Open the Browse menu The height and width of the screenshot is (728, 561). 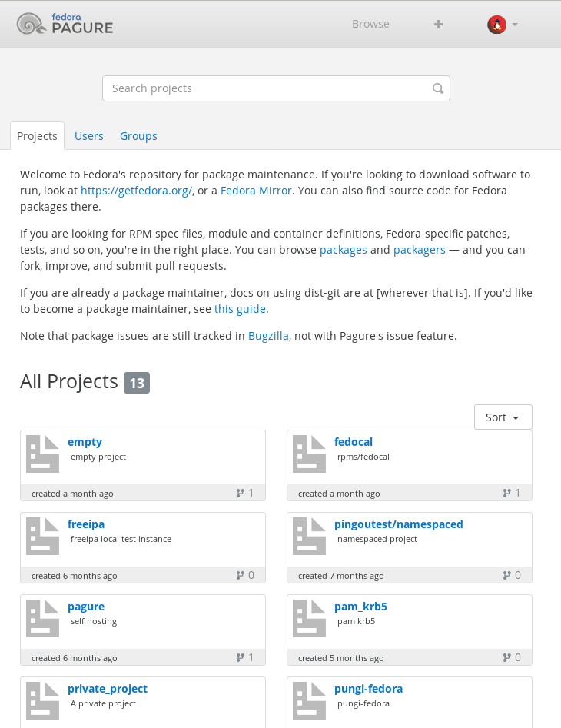[370, 24]
